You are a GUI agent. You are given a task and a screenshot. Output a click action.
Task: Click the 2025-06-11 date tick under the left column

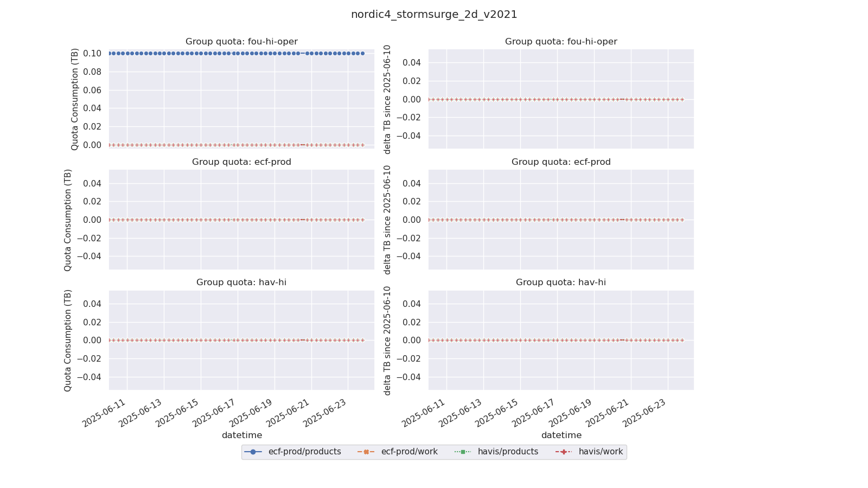105,413
